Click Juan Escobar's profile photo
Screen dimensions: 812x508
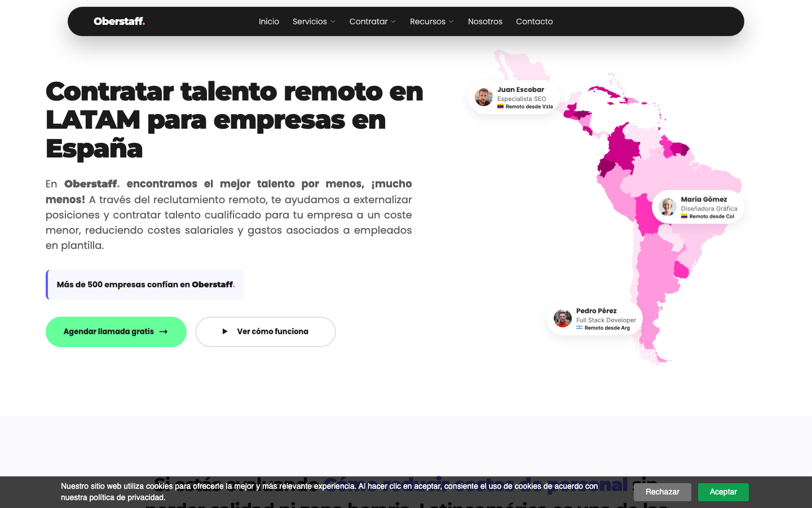[x=484, y=97]
